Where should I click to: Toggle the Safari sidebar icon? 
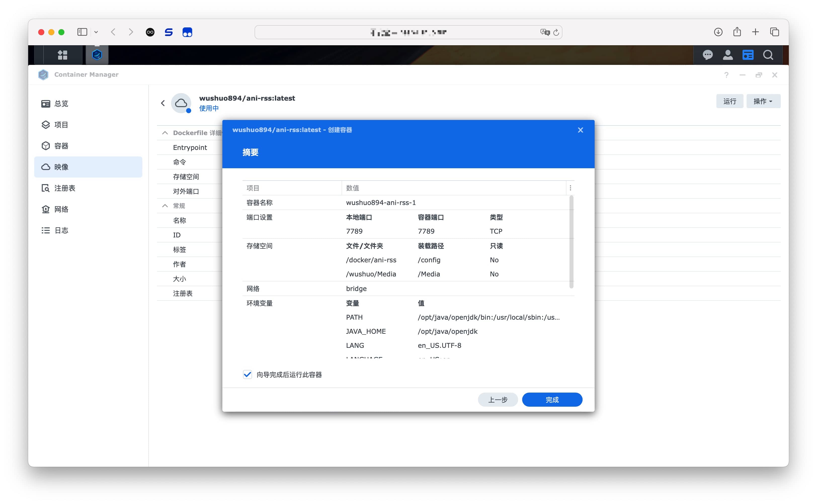point(82,32)
